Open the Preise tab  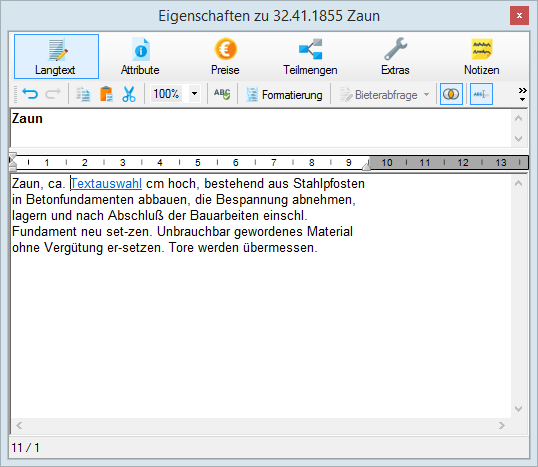point(225,57)
